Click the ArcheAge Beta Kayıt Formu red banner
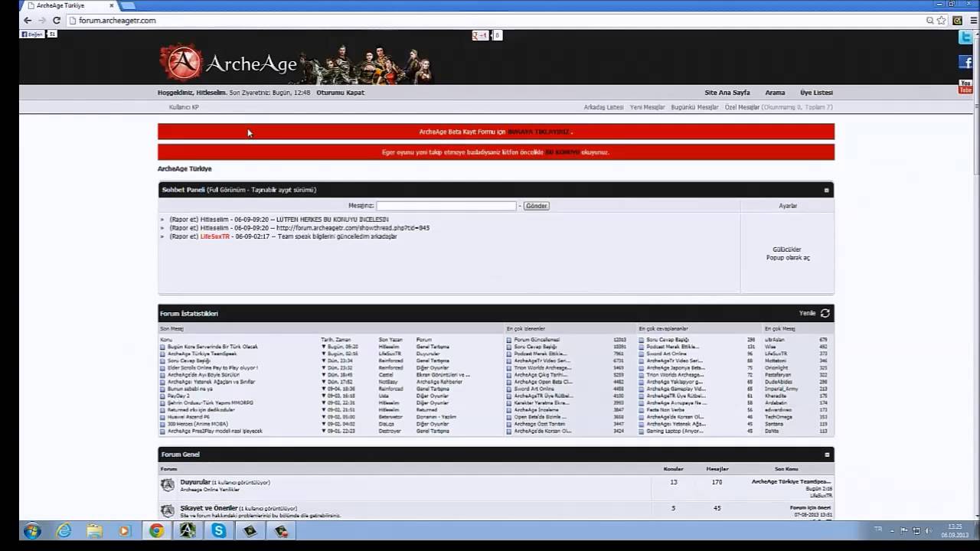This screenshot has height=551, width=980. click(x=496, y=132)
